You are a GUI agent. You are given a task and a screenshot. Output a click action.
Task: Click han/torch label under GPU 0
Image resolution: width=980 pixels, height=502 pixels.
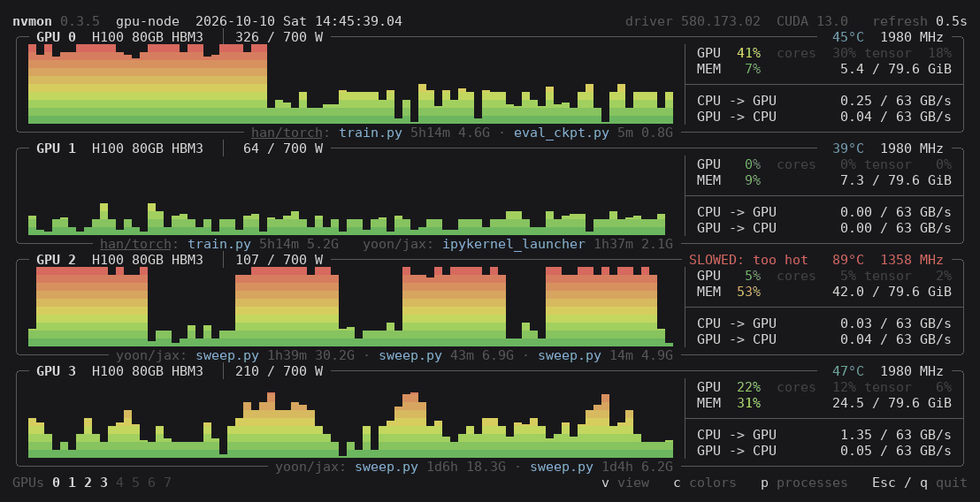point(287,133)
